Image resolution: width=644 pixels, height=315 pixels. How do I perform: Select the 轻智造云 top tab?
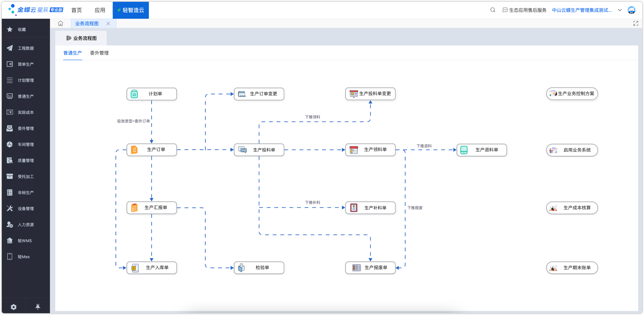click(x=131, y=10)
